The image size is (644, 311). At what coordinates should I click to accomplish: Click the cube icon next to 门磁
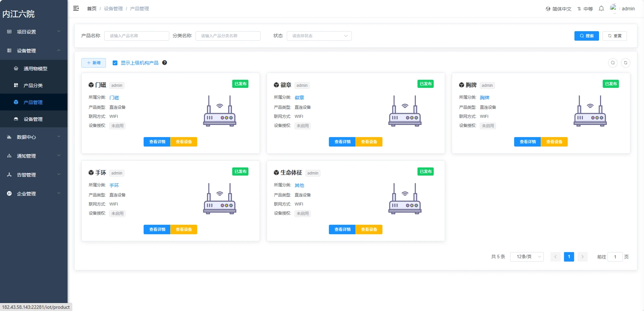(x=91, y=85)
